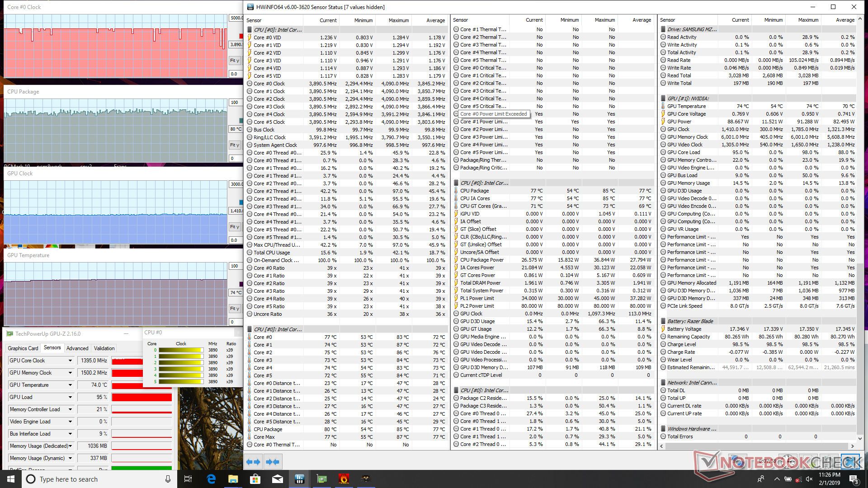This screenshot has width=868, height=488.
Task: Open the Validation tab in GPU-Z
Action: (104, 348)
